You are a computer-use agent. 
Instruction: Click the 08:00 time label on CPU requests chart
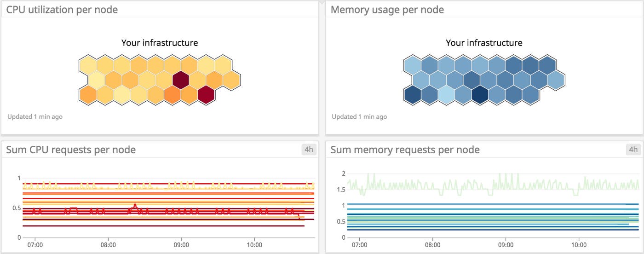click(x=108, y=245)
